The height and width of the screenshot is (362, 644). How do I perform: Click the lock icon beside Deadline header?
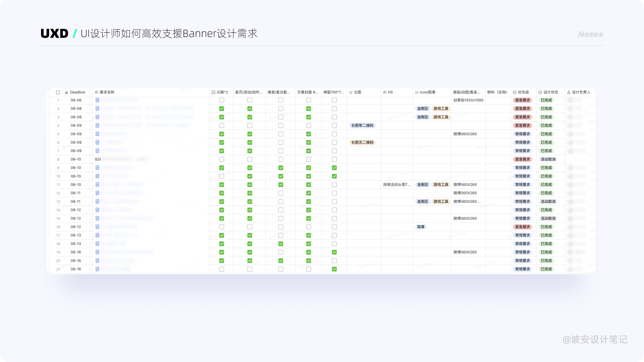(66, 93)
